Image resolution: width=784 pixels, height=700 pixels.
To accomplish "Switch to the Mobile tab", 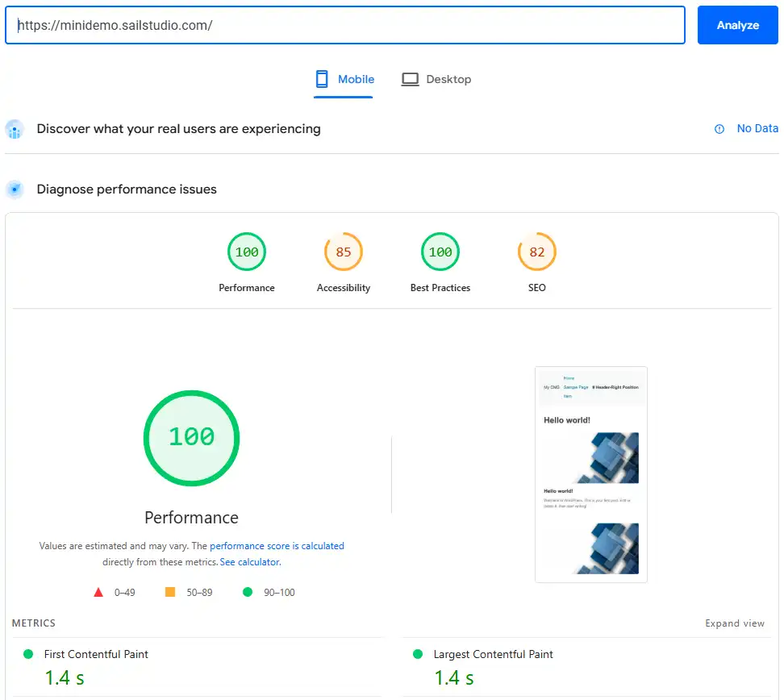I will (344, 79).
